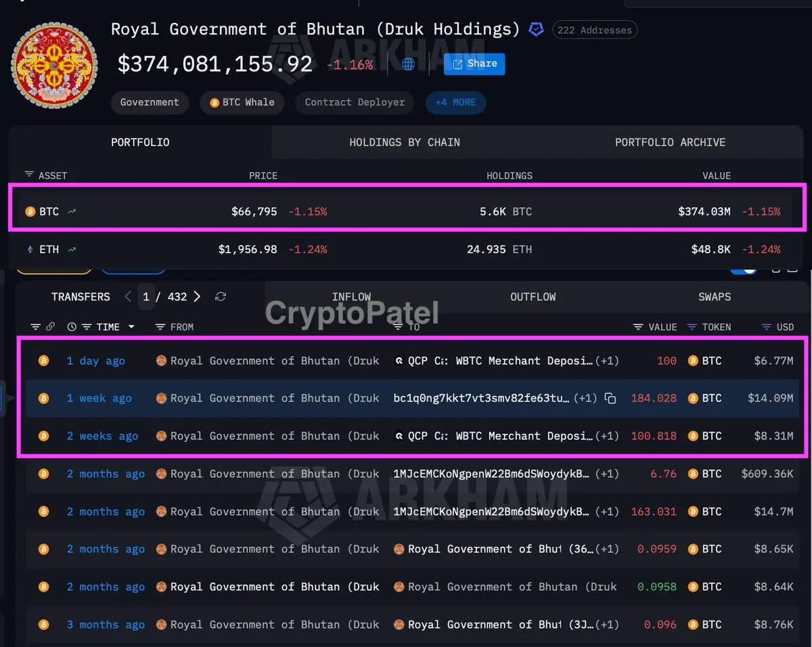Toggle TIME column sort arrow

[x=131, y=327]
